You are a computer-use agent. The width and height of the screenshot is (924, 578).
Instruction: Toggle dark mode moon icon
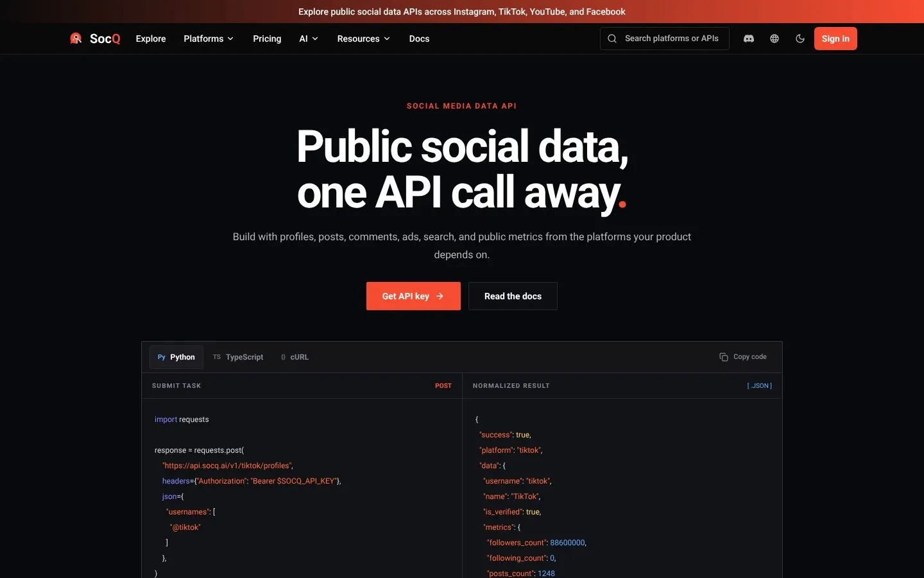click(x=800, y=39)
